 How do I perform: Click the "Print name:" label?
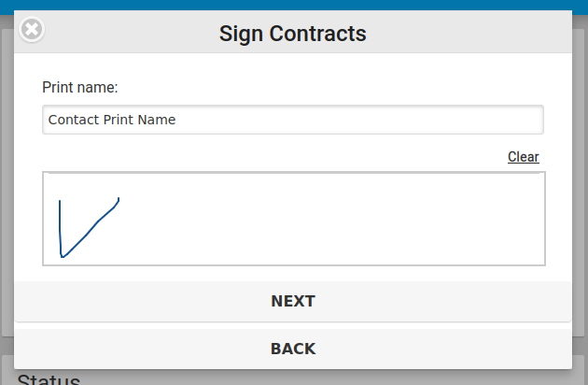tap(80, 87)
